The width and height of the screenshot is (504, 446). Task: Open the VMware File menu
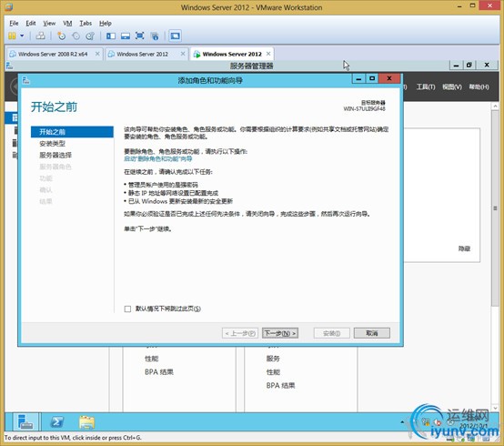[14, 23]
